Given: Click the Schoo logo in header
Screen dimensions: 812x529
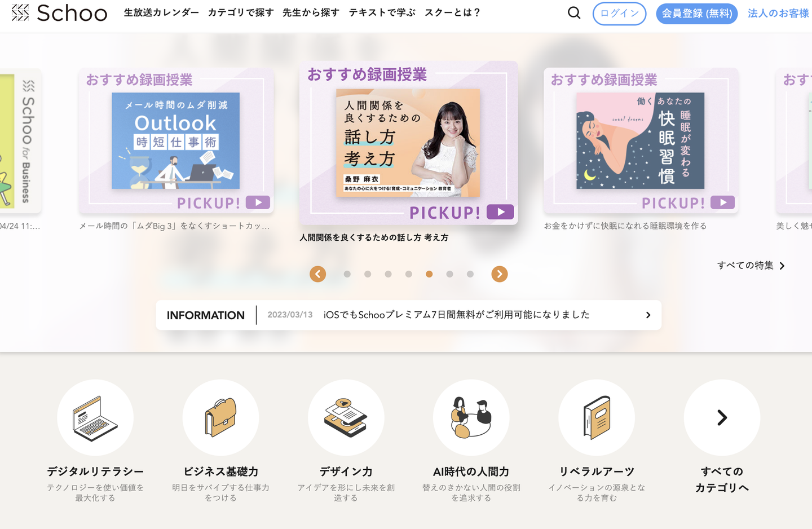Looking at the screenshot, I should click(x=59, y=13).
